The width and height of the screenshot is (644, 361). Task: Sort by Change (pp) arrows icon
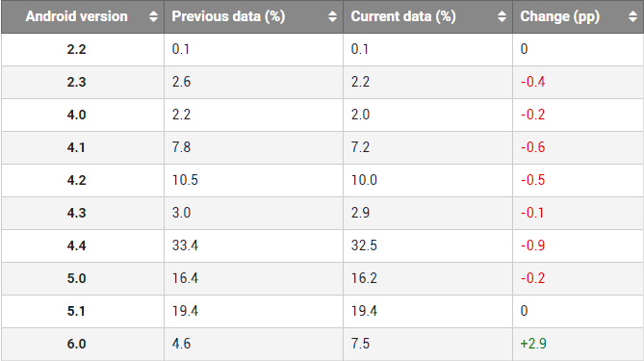[x=632, y=16]
